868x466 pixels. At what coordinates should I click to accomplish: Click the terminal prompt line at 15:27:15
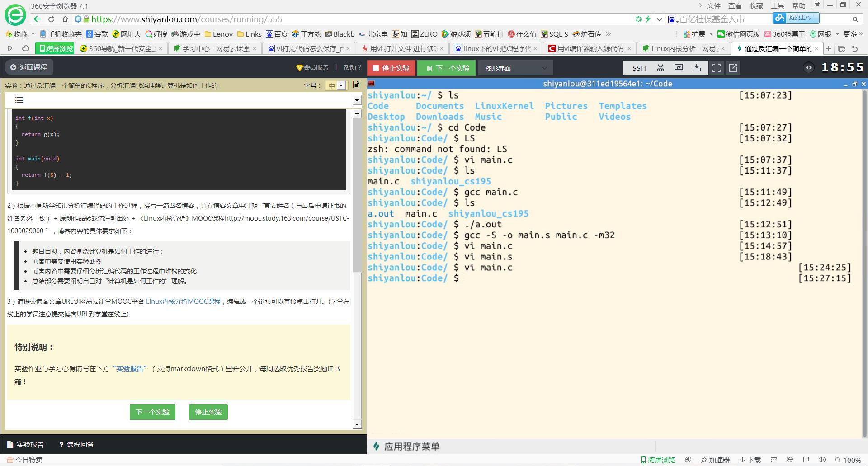point(609,278)
